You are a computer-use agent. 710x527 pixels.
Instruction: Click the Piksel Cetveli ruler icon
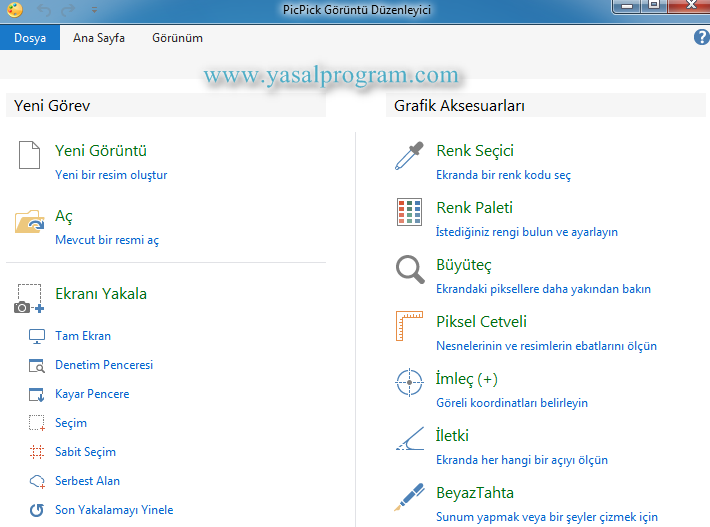tap(410, 327)
